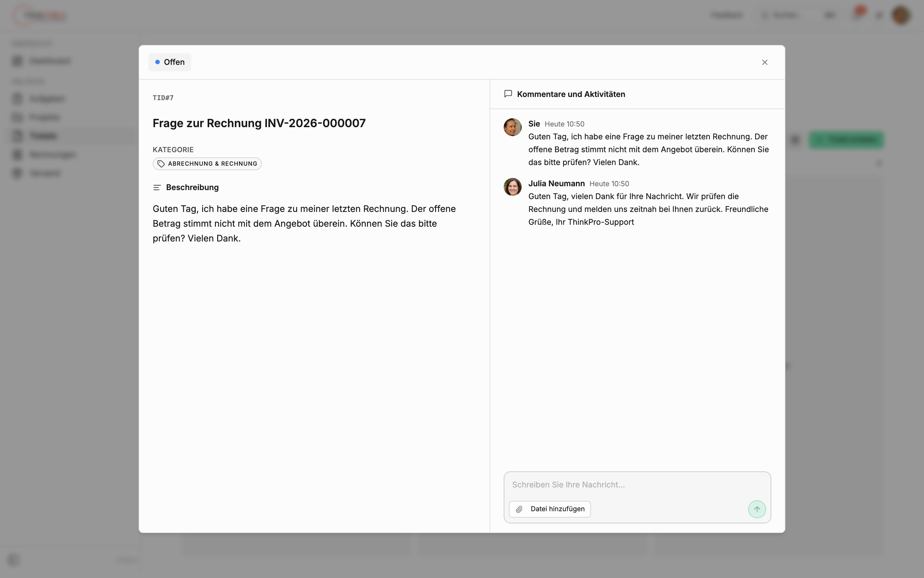Click the name Sie in first comment

[534, 124]
